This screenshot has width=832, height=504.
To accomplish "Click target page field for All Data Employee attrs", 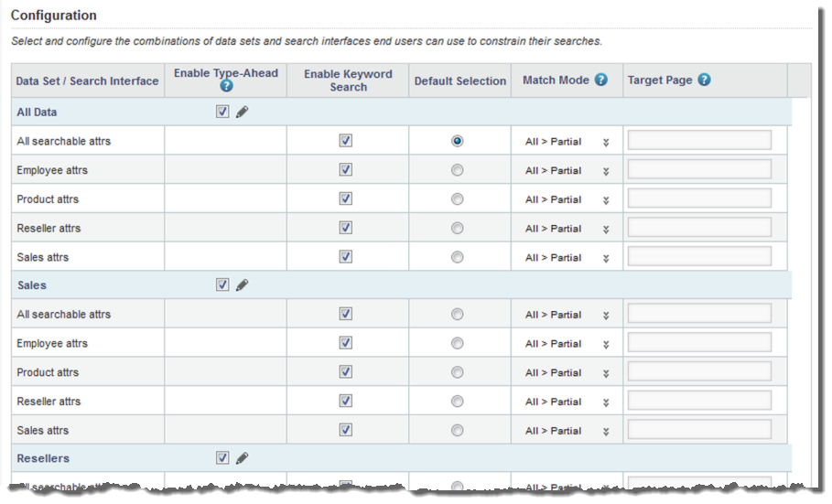I will coord(699,170).
